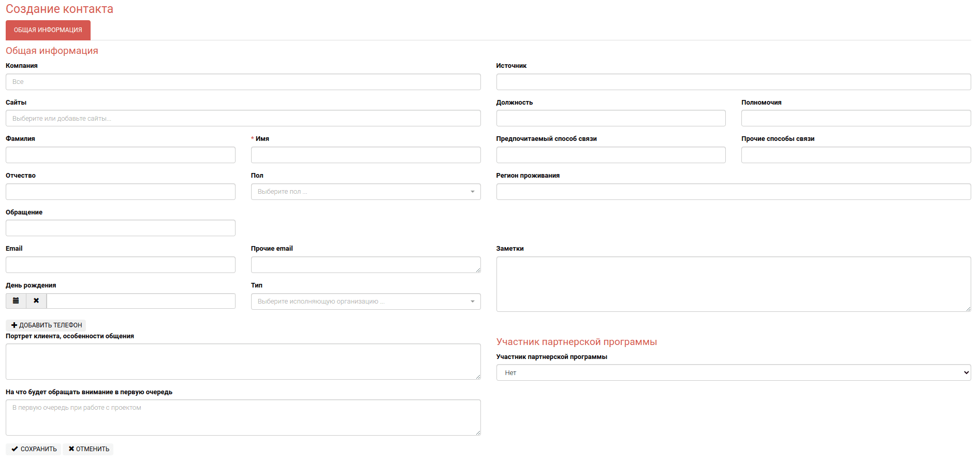
Task: Expand the Type organization dropdown
Action: pyautogui.click(x=365, y=301)
